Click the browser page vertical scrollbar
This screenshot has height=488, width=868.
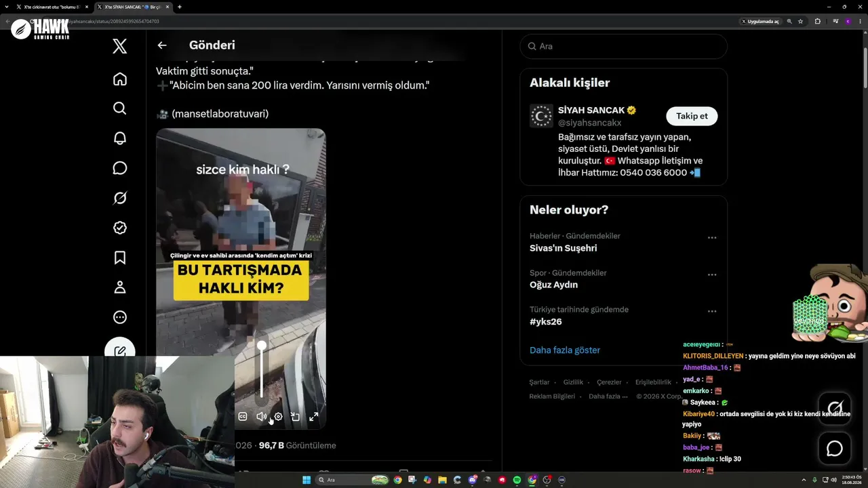click(x=865, y=68)
